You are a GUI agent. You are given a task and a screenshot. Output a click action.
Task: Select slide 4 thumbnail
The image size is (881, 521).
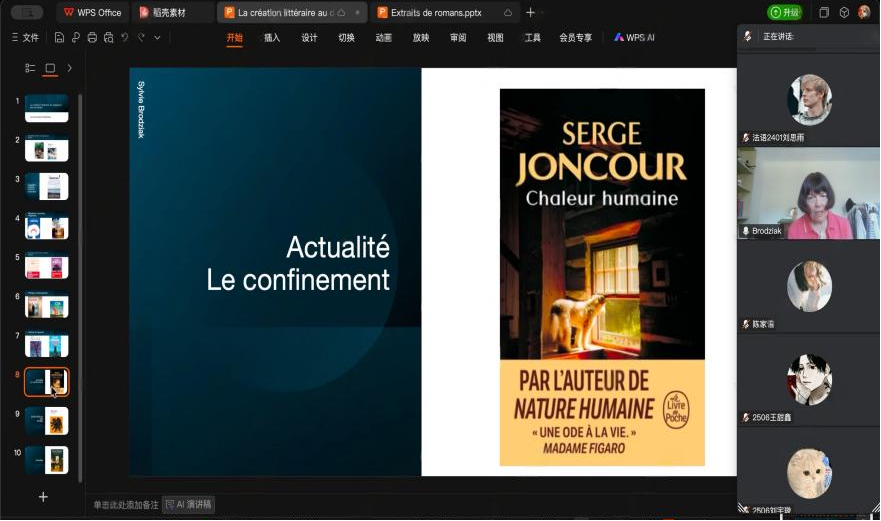coord(47,225)
